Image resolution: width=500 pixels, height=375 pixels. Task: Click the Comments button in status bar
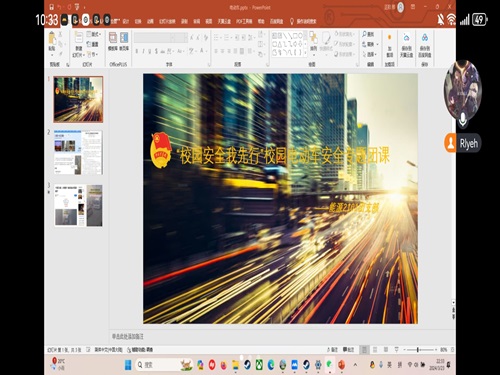coord(348,350)
